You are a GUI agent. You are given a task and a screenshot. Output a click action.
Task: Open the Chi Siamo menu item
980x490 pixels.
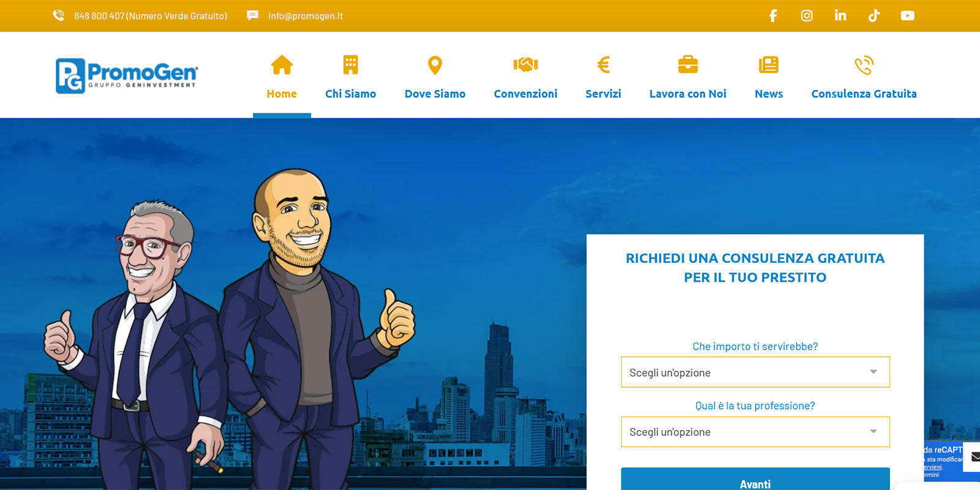click(x=350, y=94)
